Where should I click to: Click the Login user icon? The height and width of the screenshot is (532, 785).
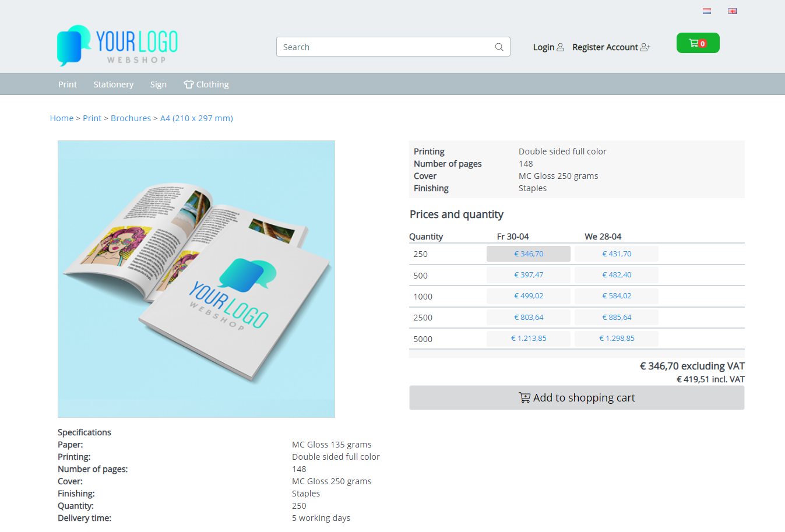[x=560, y=47]
